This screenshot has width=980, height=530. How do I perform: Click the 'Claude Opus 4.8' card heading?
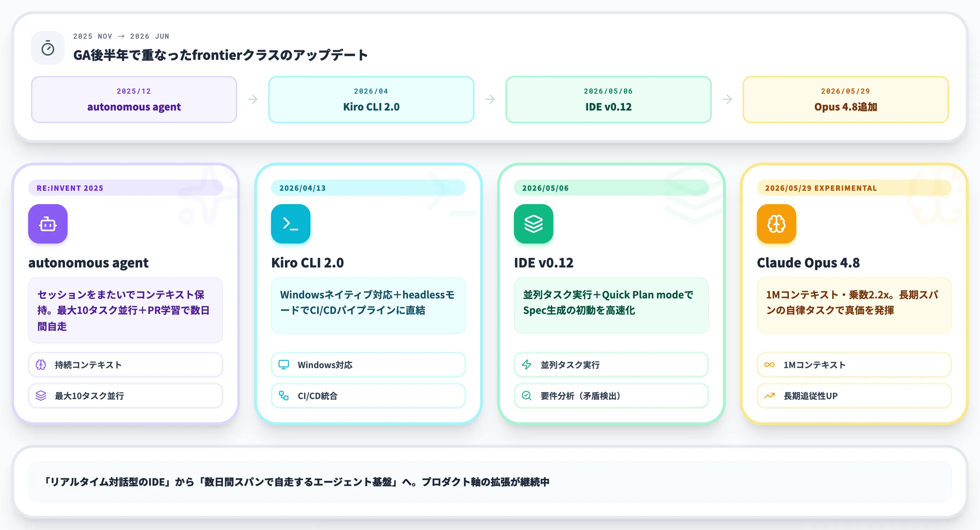click(808, 263)
